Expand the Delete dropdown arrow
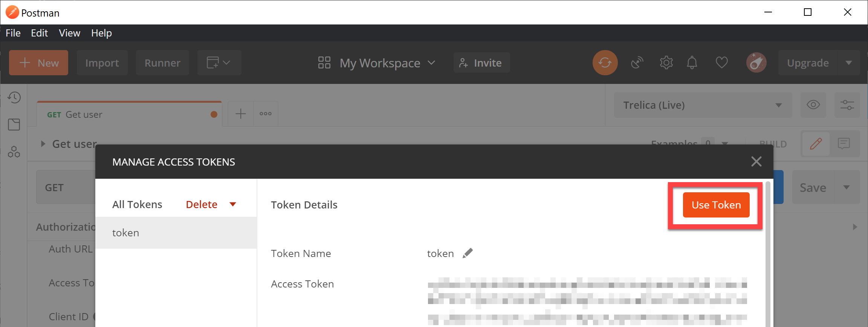 (x=233, y=204)
